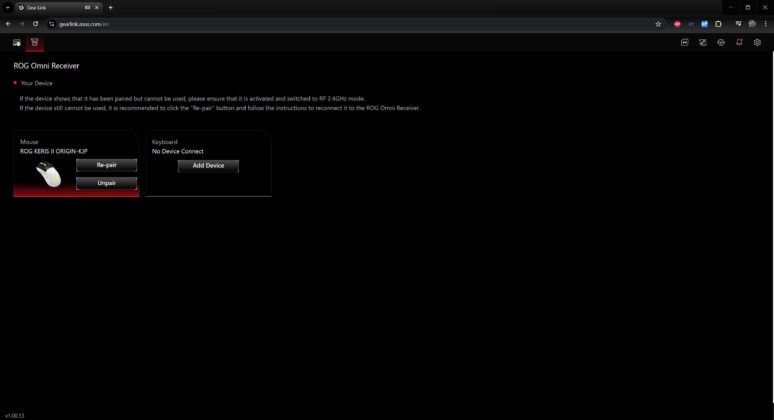Open the browser media control icon
The width and height of the screenshot is (774, 420).
pos(738,24)
